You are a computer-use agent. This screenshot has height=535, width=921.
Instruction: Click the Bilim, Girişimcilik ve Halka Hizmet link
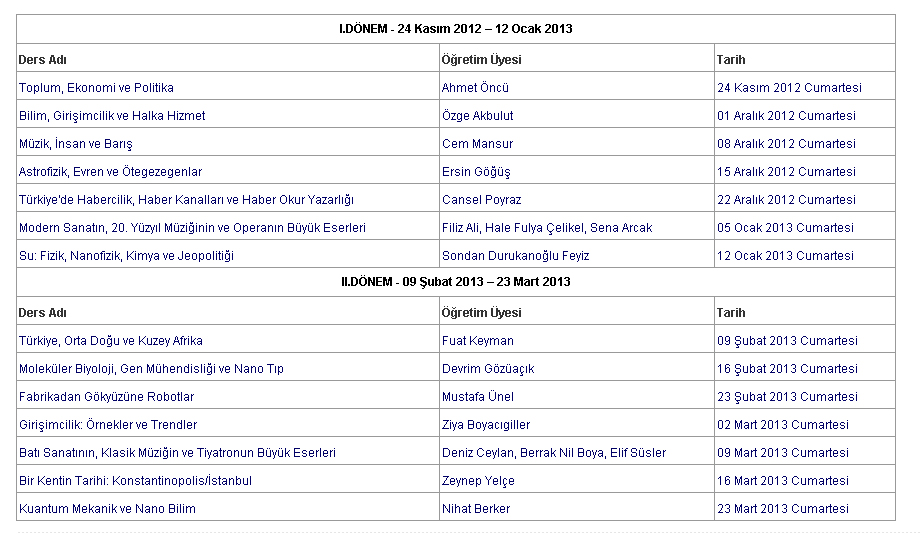pos(112,116)
